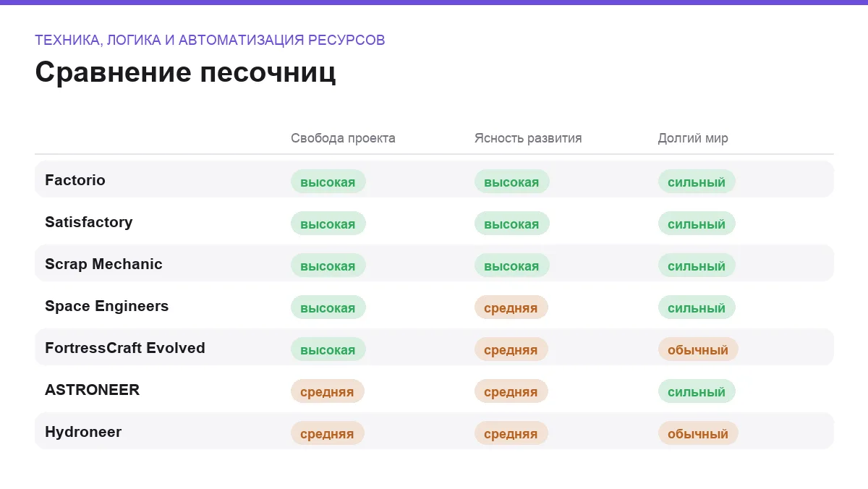Click Satisfactory's "сильный" badge
This screenshot has width=868, height=489.
point(697,224)
